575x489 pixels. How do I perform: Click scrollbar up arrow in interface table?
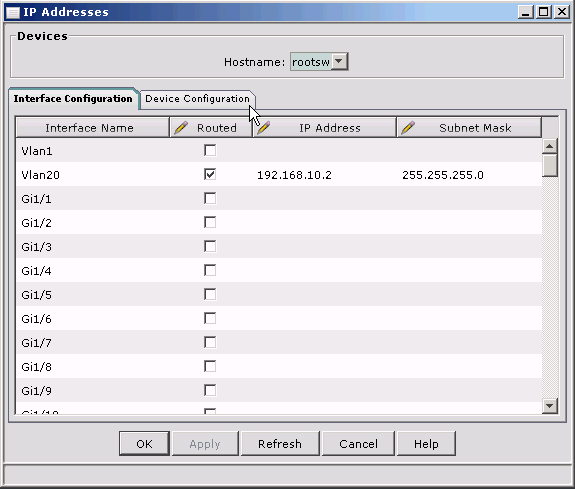[x=549, y=146]
